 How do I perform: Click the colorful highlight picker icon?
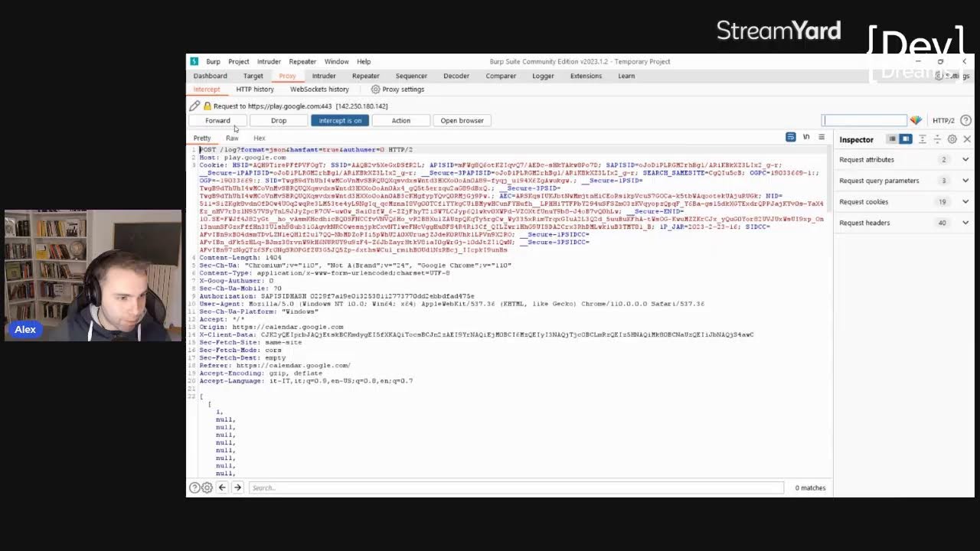[916, 120]
